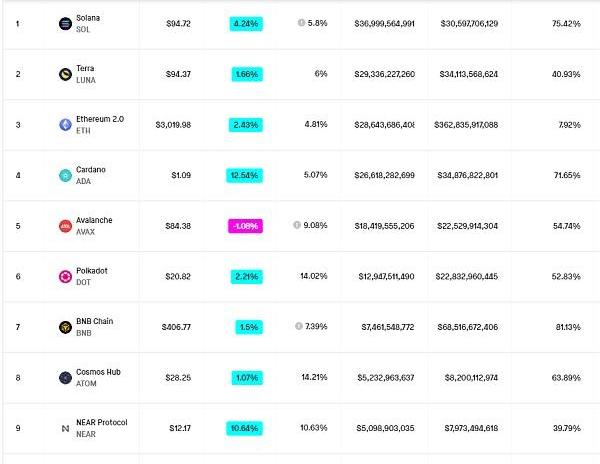The height and width of the screenshot is (464, 600).
Task: Click Avalanche's magenta -1.08% change badge
Action: point(245,225)
